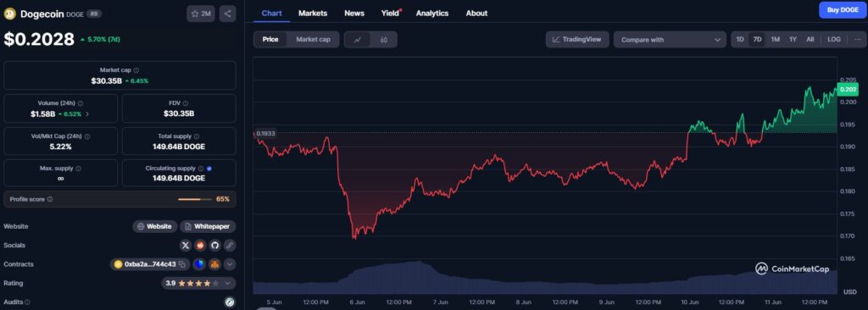Screen dimensions: 868x310
Task: Click the 5.22% Vol/Mkt Cap value
Action: tap(60, 147)
